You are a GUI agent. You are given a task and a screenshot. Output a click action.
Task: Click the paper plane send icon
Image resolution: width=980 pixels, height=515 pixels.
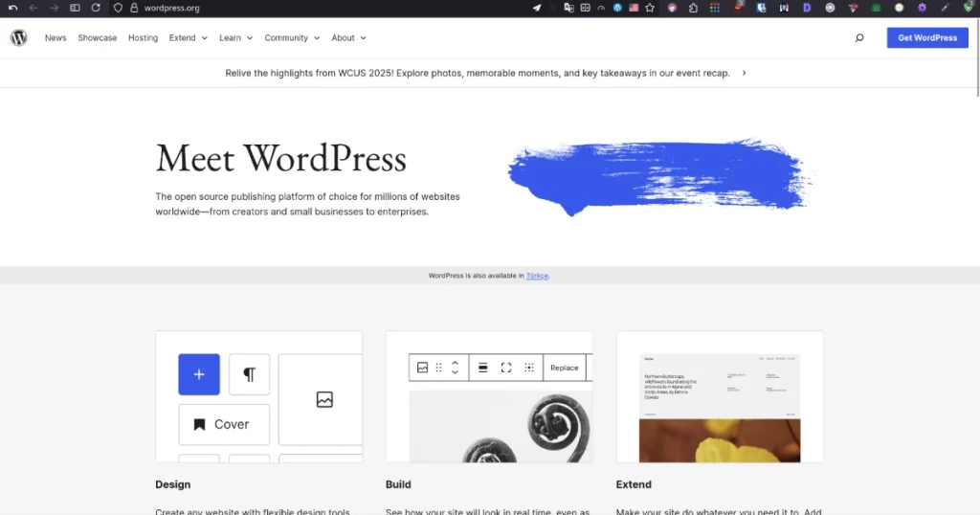536,8
